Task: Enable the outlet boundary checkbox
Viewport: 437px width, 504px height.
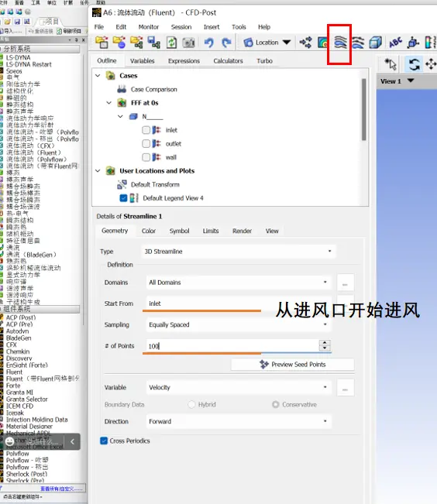Action: [x=146, y=143]
